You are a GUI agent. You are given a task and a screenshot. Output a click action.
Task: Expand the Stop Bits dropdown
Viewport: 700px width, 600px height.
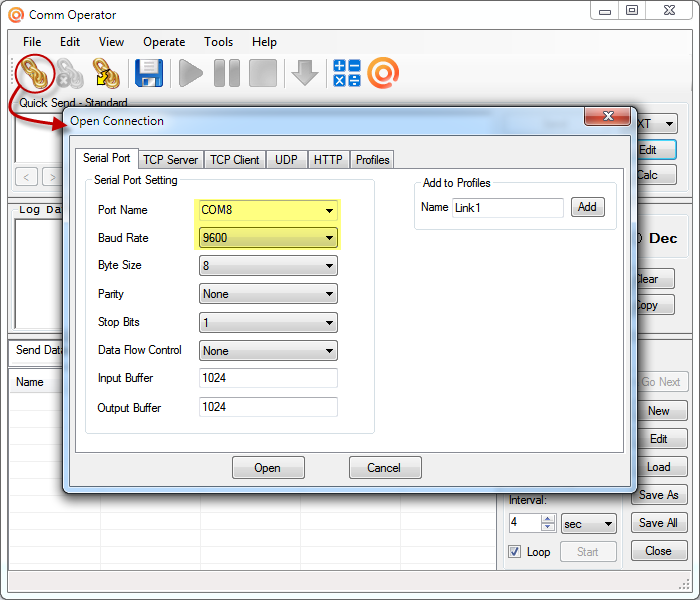(329, 323)
